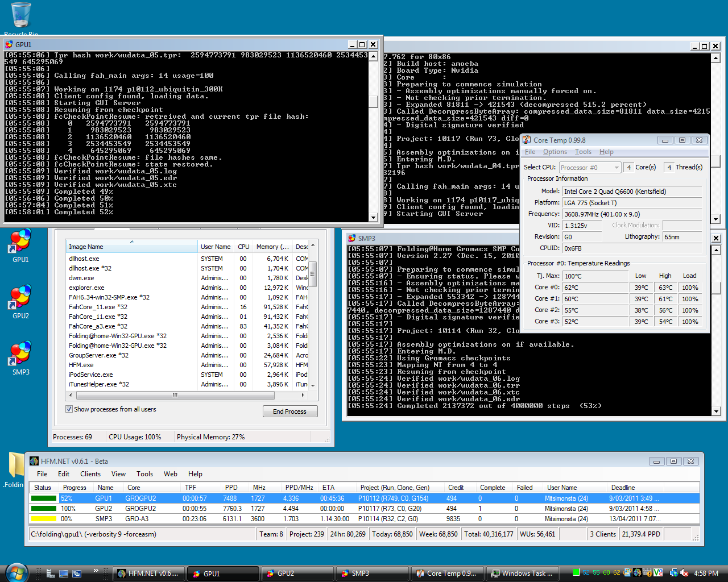Activate Core Temp taskbar button
The height and width of the screenshot is (582, 728).
[447, 573]
